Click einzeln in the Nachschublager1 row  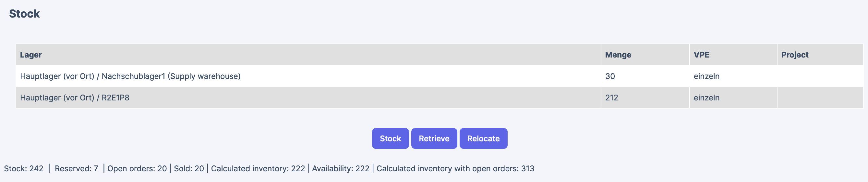point(706,76)
